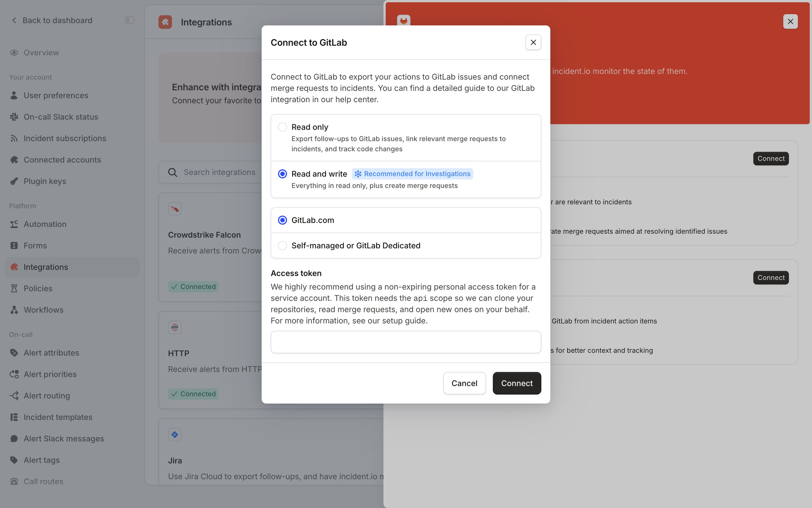Click Connected badge on Crowdstrike Falcon card

tap(193, 286)
